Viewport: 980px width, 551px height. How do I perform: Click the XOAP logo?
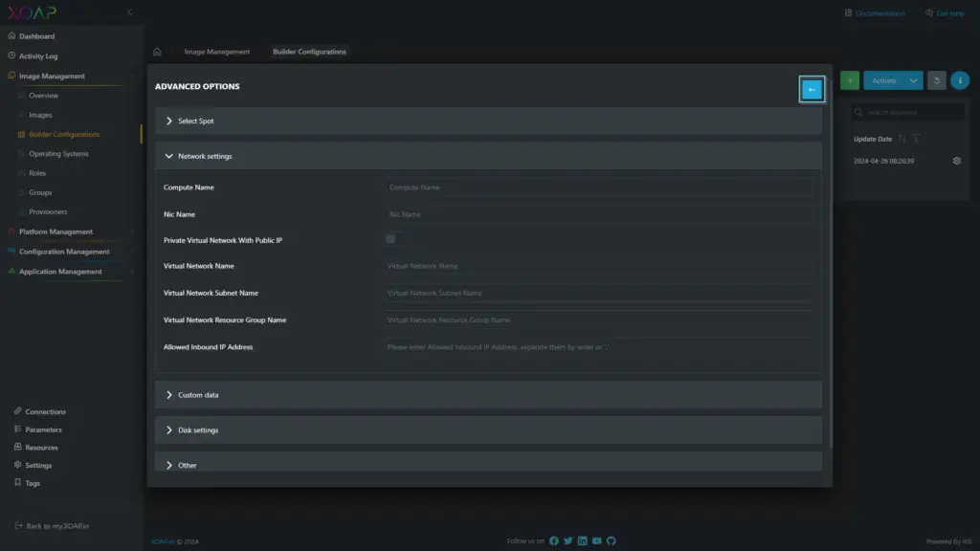tap(32, 12)
